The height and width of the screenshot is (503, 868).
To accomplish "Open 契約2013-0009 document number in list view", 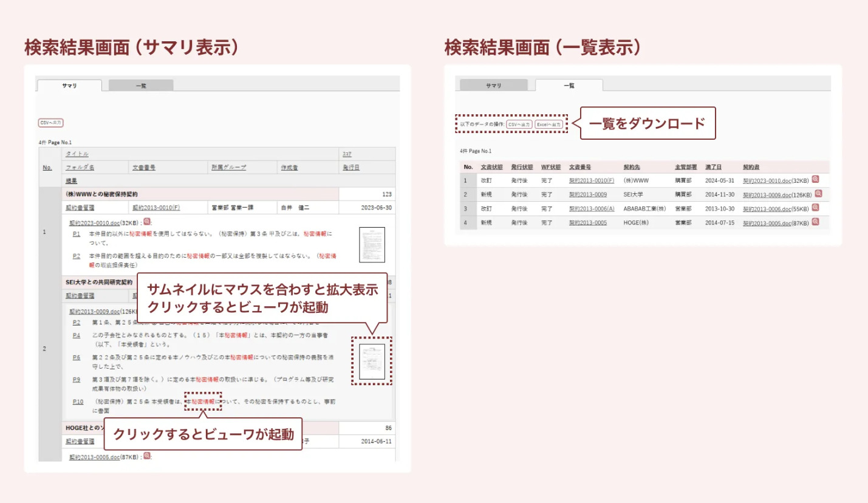I will (588, 194).
